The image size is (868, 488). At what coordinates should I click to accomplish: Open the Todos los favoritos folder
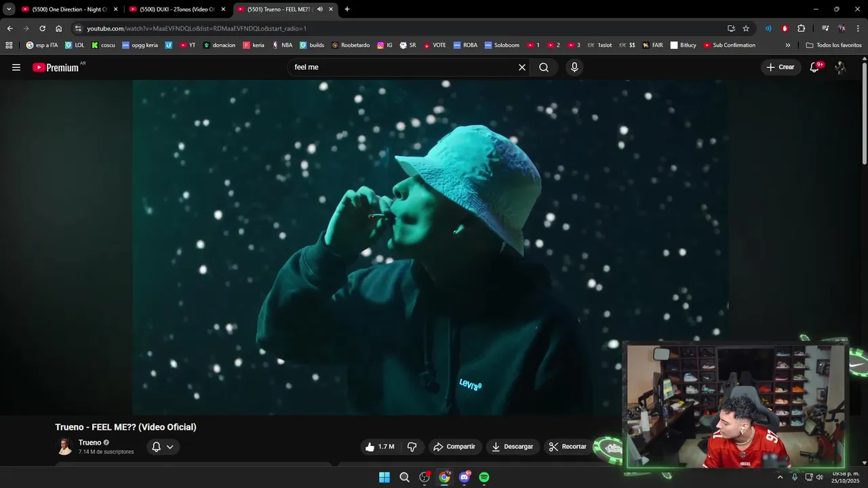coord(833,45)
